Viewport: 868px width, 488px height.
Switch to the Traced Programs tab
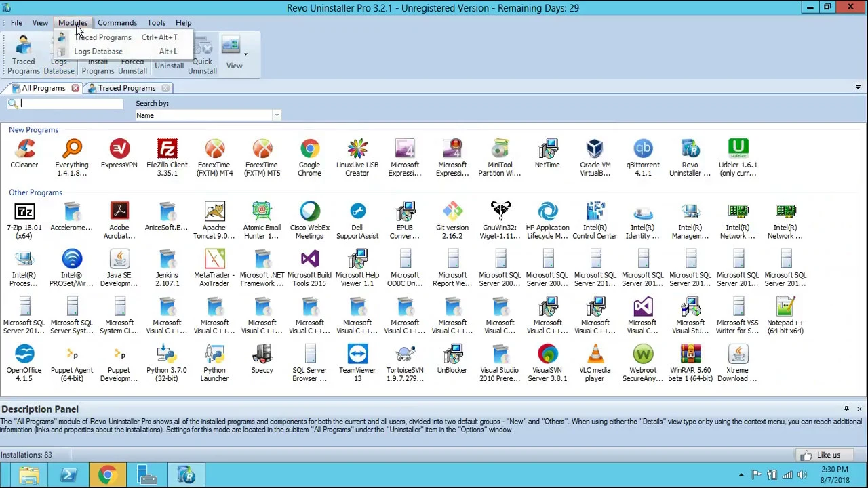coord(127,88)
